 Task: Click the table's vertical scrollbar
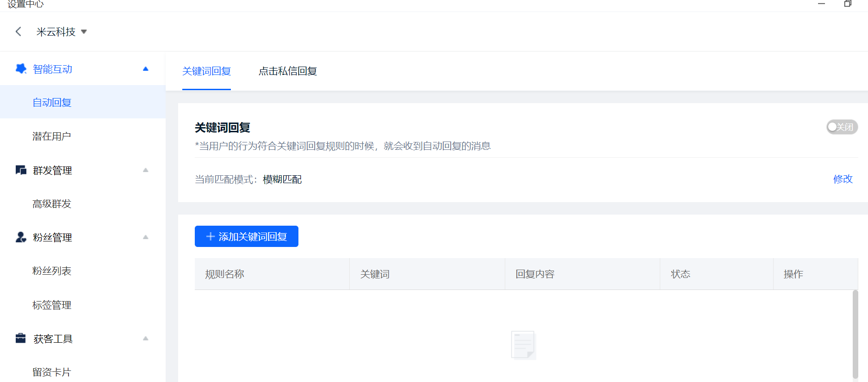click(855, 333)
